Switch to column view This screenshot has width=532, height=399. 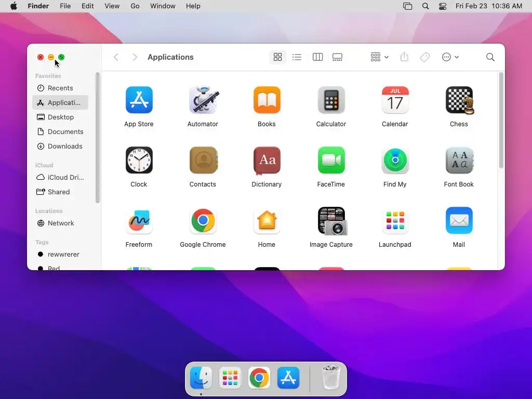point(317,57)
